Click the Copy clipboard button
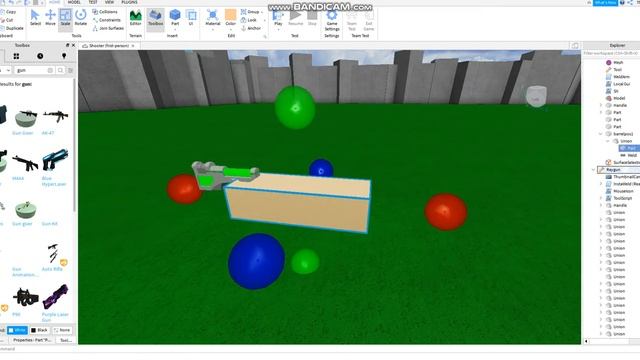Viewport: 640px width, 360px height. 8,12
